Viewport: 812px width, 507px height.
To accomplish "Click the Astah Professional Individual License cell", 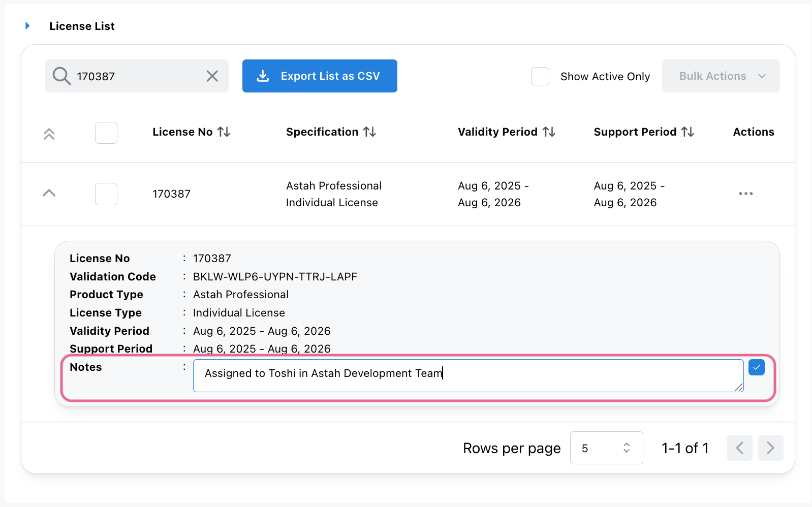I will (x=334, y=194).
